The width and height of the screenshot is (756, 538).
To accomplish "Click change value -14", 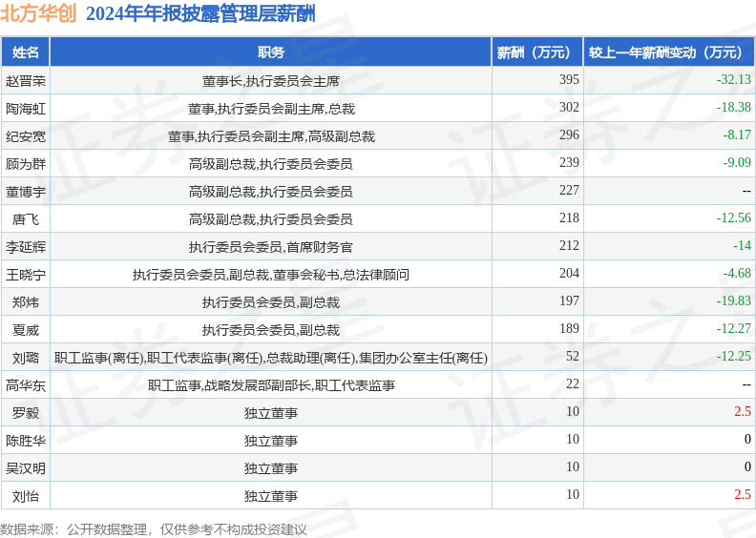I will click(x=742, y=246).
